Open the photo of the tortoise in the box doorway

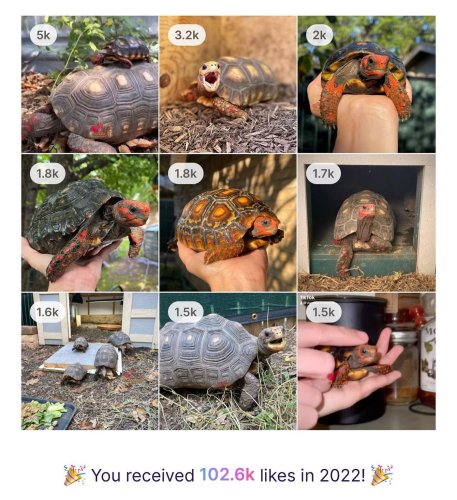(x=367, y=223)
